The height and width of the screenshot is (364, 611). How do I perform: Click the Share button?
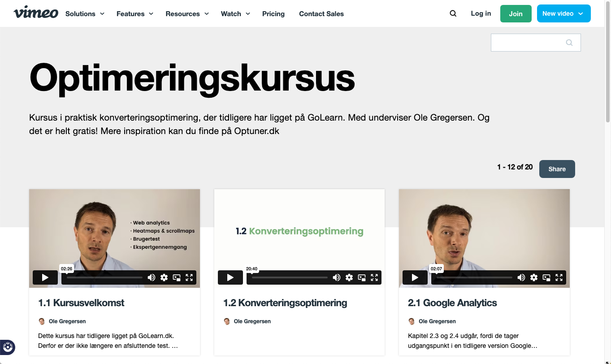click(x=557, y=169)
